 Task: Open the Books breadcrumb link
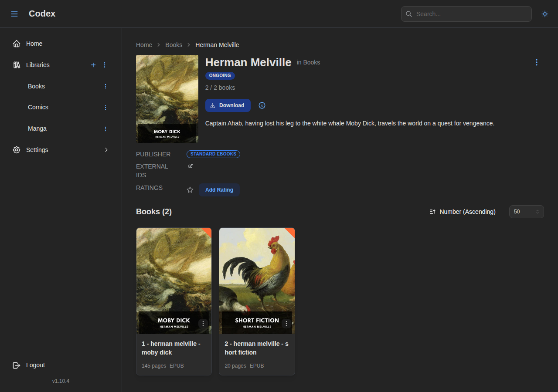click(x=174, y=45)
